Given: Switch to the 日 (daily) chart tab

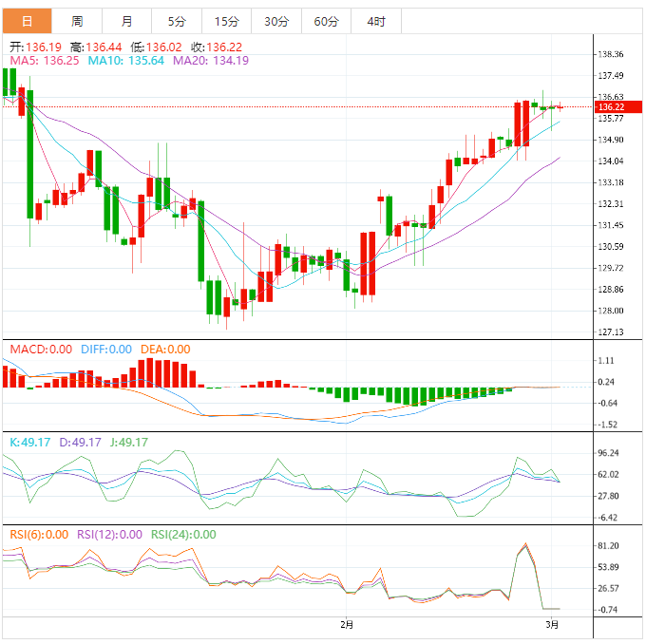Looking at the screenshot, I should pos(27,21).
